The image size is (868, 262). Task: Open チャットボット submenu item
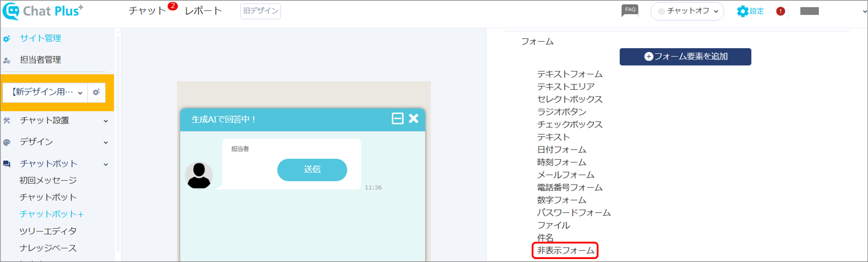coord(48,197)
